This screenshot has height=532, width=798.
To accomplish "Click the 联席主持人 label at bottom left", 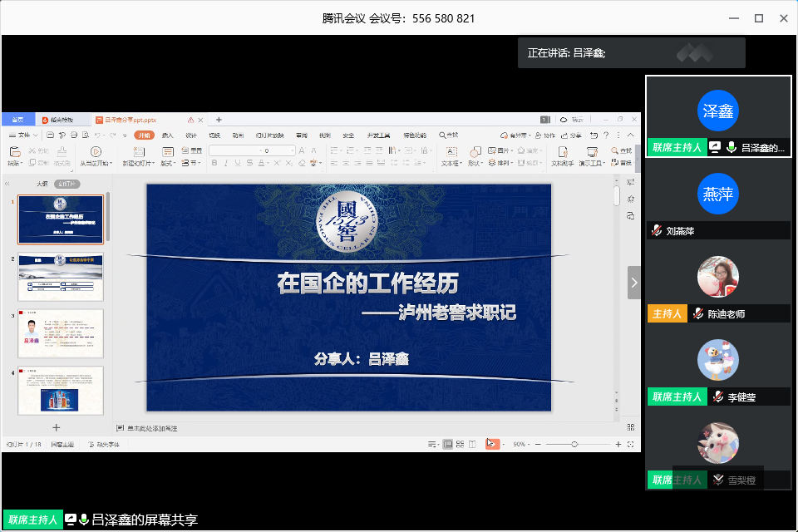I will click(x=32, y=520).
